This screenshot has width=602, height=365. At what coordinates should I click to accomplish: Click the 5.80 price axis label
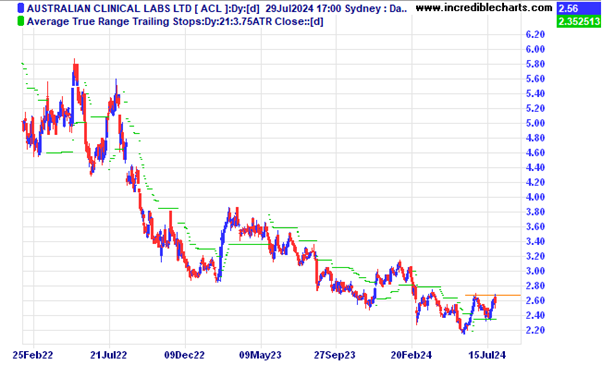[535, 64]
